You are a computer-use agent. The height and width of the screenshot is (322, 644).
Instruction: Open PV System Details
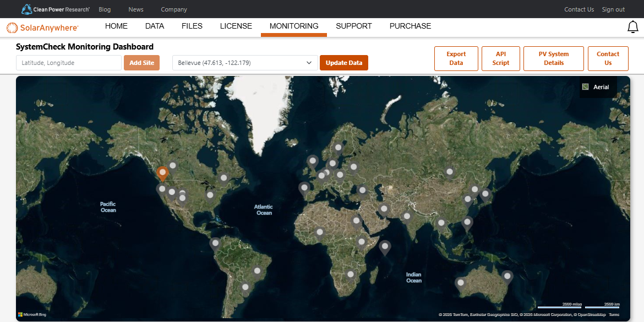[x=554, y=58]
